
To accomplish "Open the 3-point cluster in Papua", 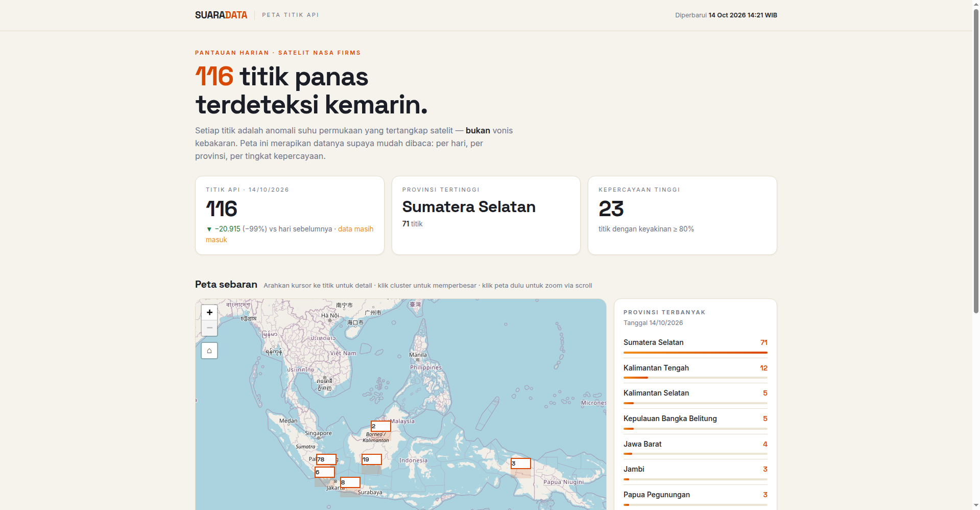I will pos(521,463).
